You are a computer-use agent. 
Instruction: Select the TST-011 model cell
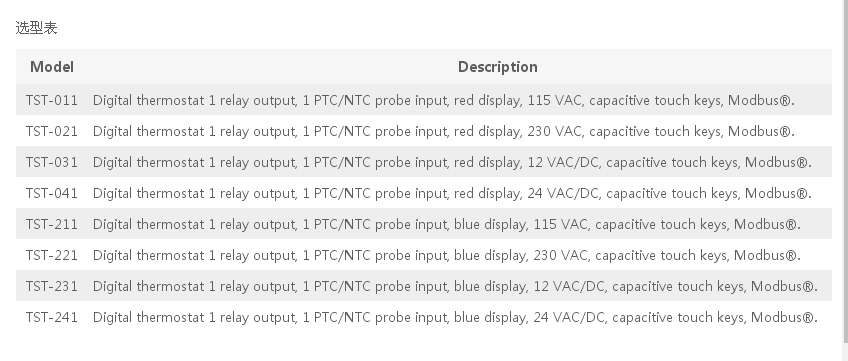(x=52, y=100)
